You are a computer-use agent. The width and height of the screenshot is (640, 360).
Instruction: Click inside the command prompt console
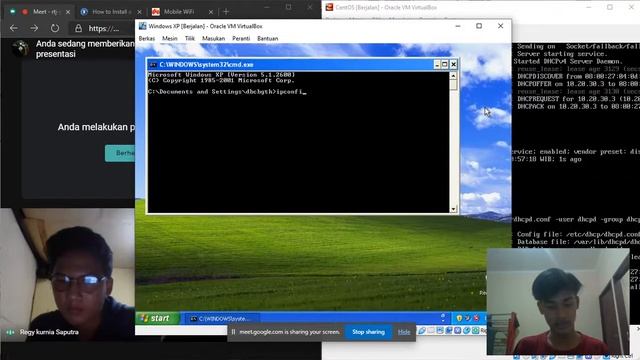tap(298, 142)
